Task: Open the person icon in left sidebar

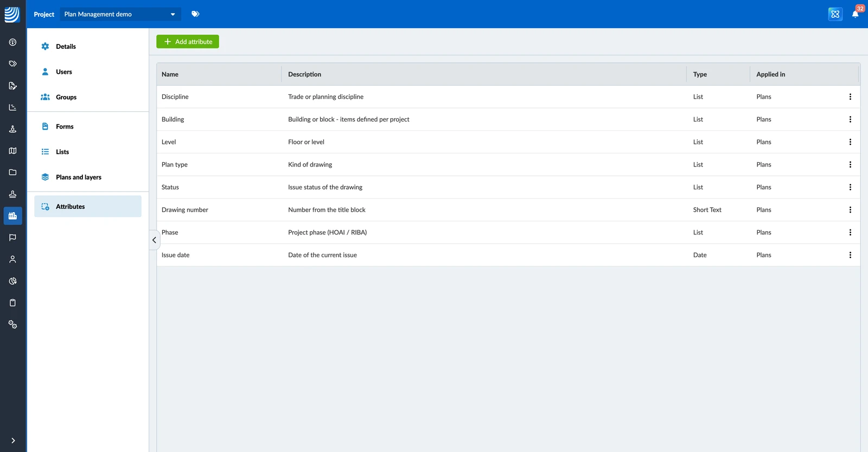Action: 12,259
